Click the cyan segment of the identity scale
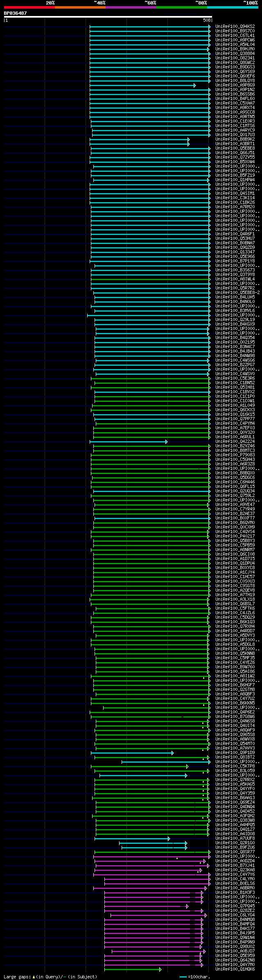This screenshot has width=262, height=980. [233, 7]
